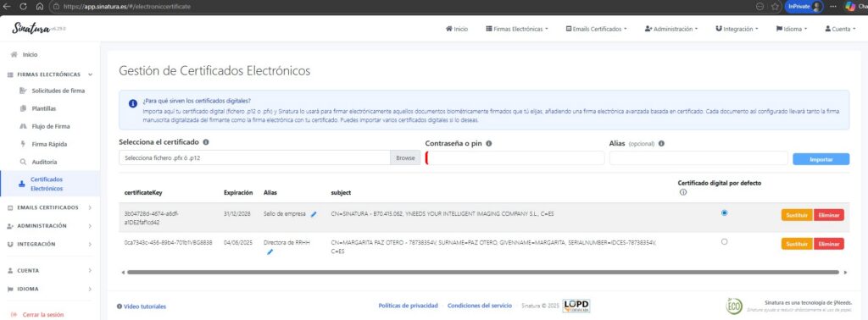Click info icon beside Contraseña o pin
The image size is (868, 320).
489,143
